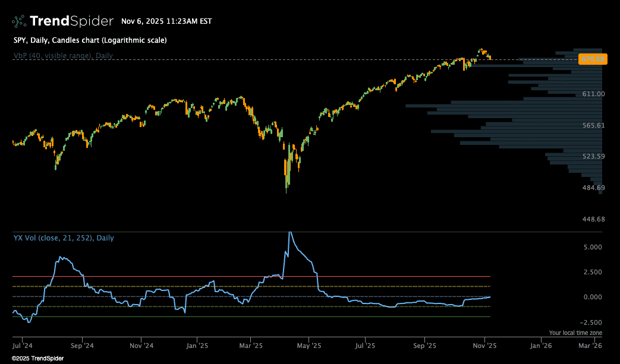Click the TrendSpider brand name text
Viewport: 620px width, 364px height.
click(x=71, y=21)
